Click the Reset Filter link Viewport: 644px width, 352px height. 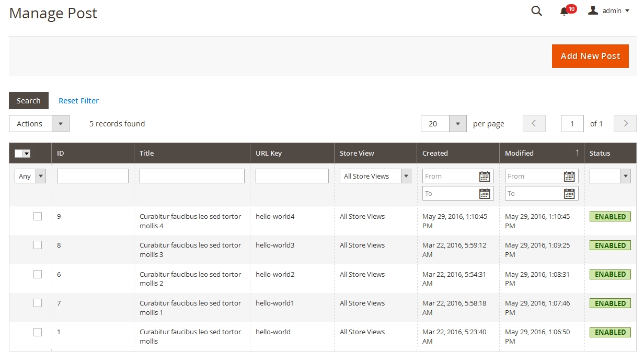click(78, 101)
